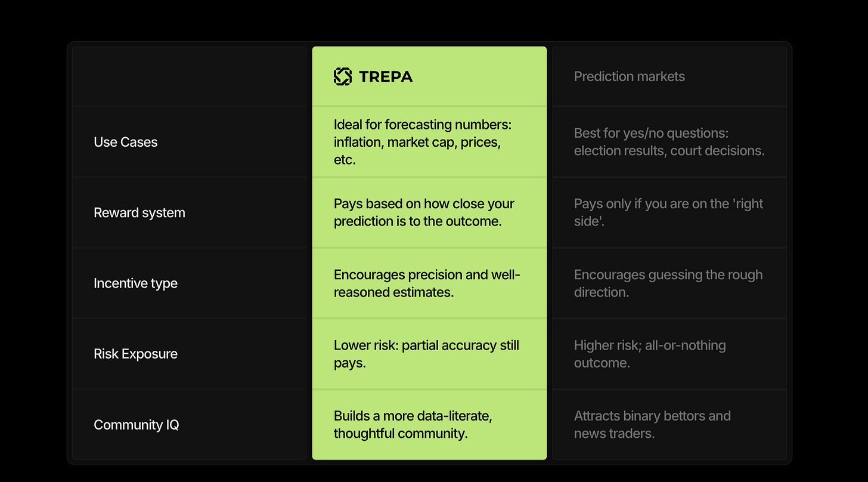This screenshot has height=482, width=868.
Task: Click 'Builds a more data-literate' cell
Action: tap(429, 425)
